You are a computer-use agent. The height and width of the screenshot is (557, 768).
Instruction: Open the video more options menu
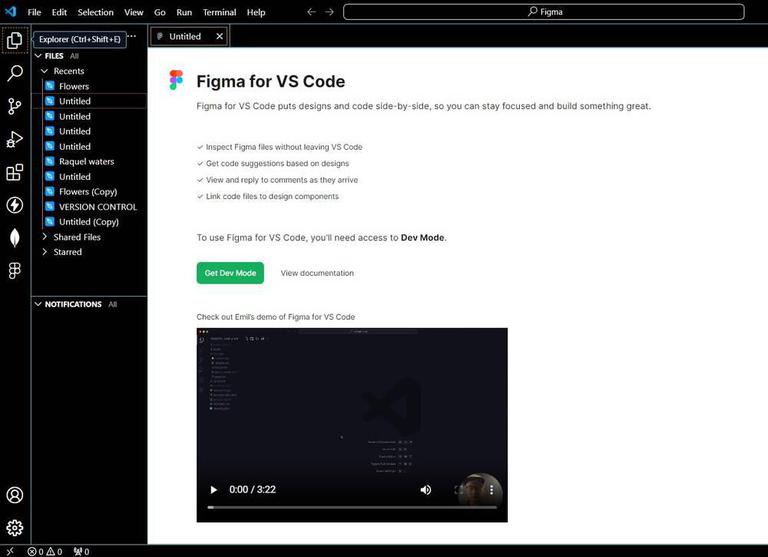tap(491, 489)
